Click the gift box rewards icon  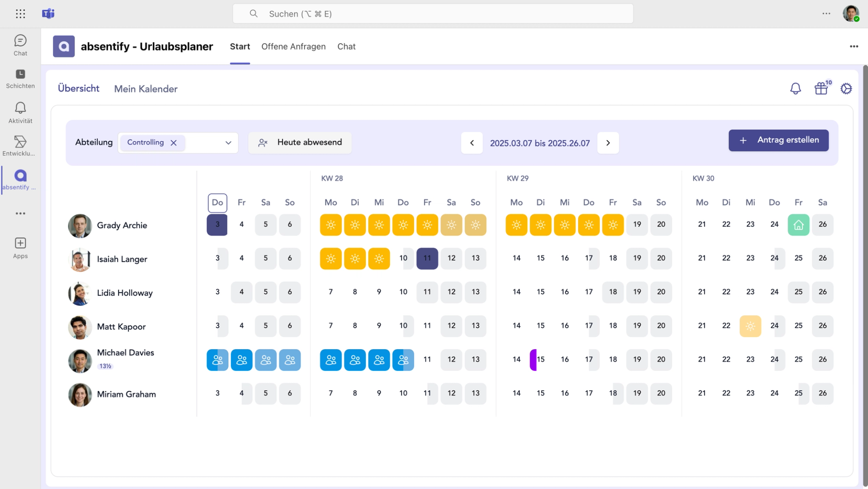click(x=821, y=89)
